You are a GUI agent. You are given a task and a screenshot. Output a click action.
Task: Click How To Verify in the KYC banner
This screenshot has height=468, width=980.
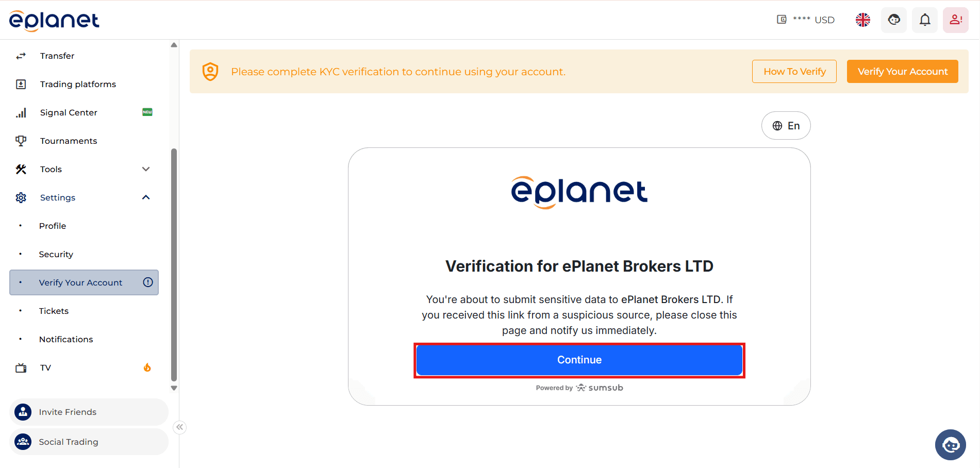click(794, 71)
